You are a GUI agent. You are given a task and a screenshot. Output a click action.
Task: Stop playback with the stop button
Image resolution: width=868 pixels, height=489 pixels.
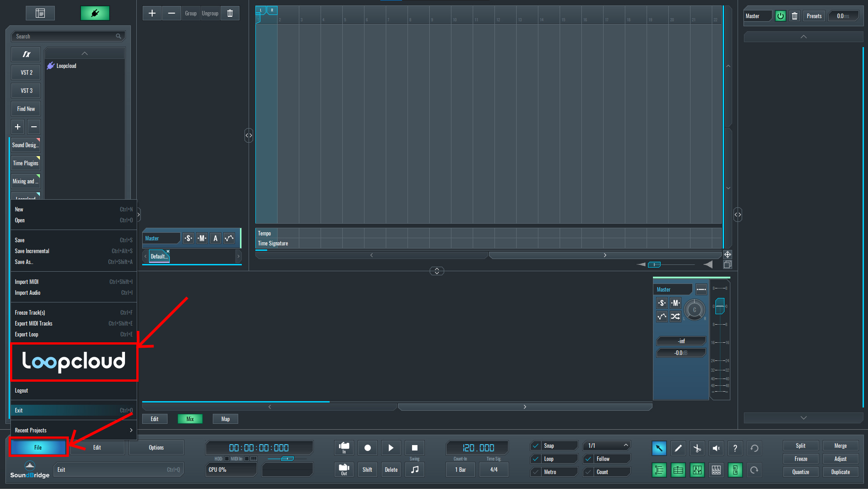coord(415,448)
